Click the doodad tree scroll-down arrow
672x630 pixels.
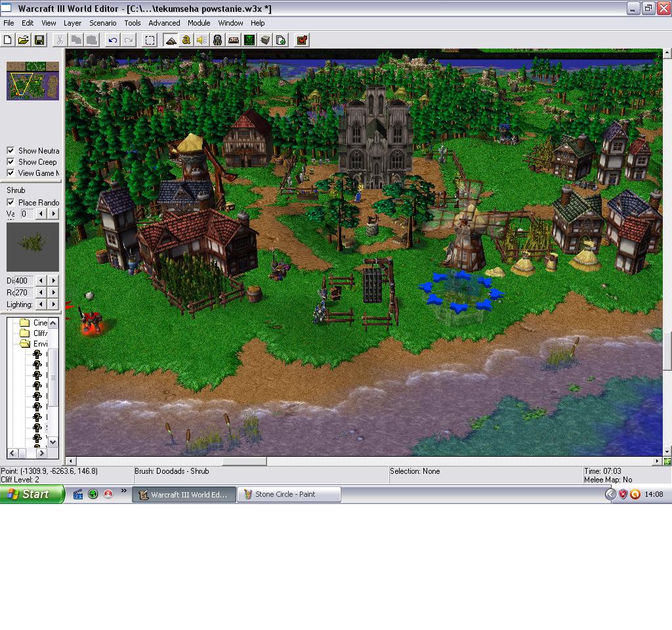[x=53, y=442]
